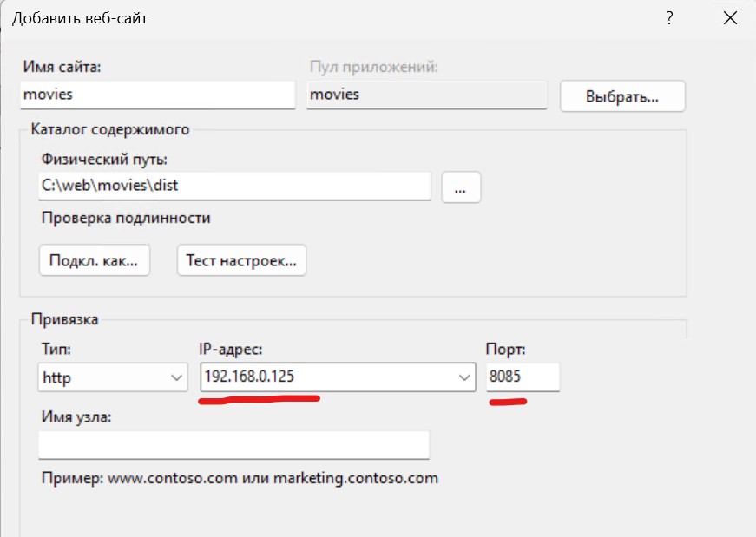Click the greyed Пул приложений field
The image size is (756, 537).
tap(427, 95)
